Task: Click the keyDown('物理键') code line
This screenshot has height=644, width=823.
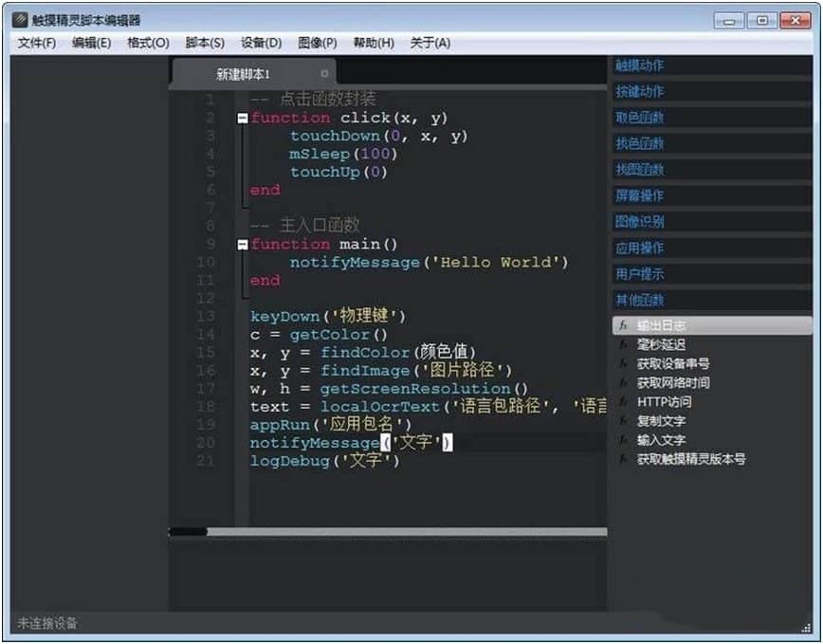Action: point(327,317)
